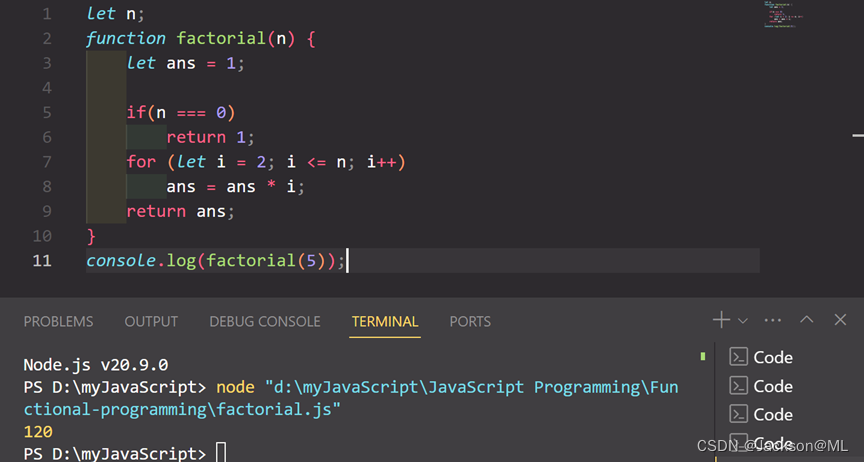Switch to the PROBLEMS tab
Viewport: 864px width, 462px height.
pyautogui.click(x=58, y=321)
